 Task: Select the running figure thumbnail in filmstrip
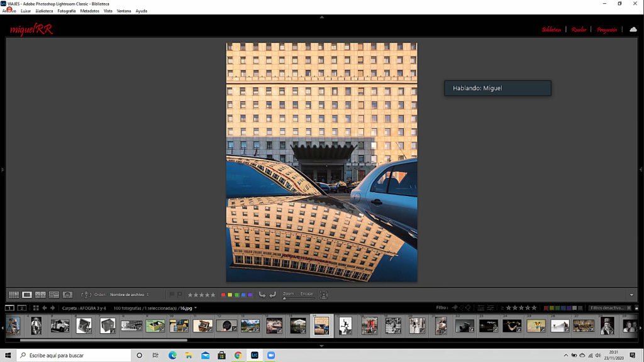[x=345, y=326]
